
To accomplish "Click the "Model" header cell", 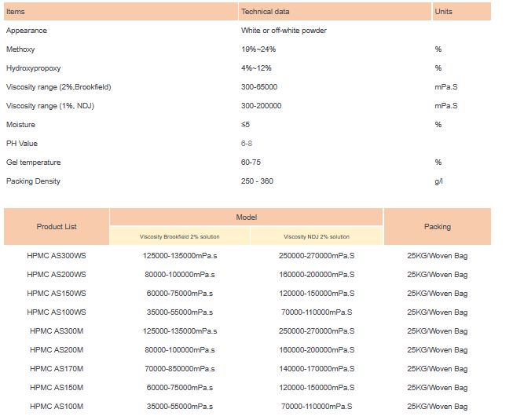I will click(x=246, y=217).
